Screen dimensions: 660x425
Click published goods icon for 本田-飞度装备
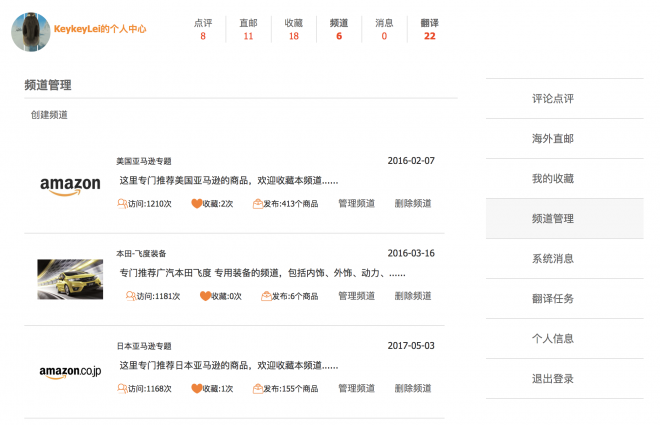267,296
